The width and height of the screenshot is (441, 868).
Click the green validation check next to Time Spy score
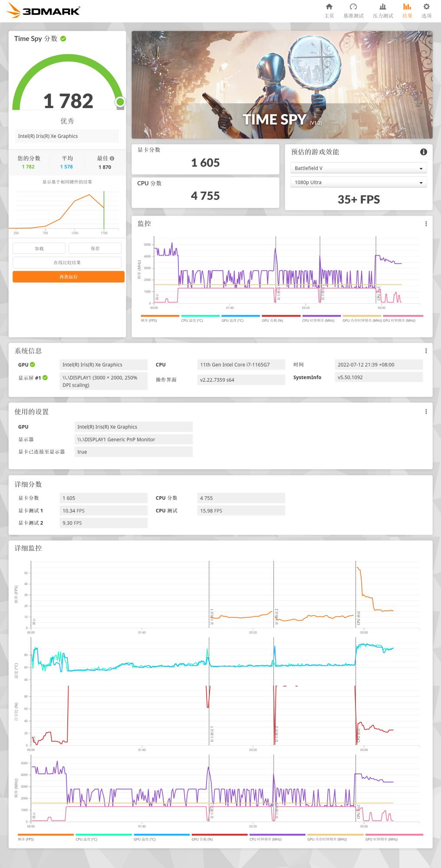click(x=63, y=39)
